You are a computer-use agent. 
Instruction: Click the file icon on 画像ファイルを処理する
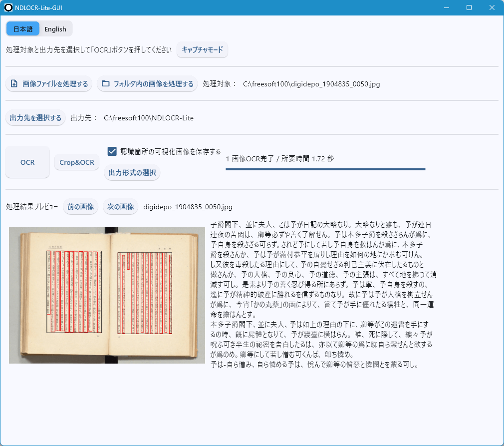click(x=14, y=84)
